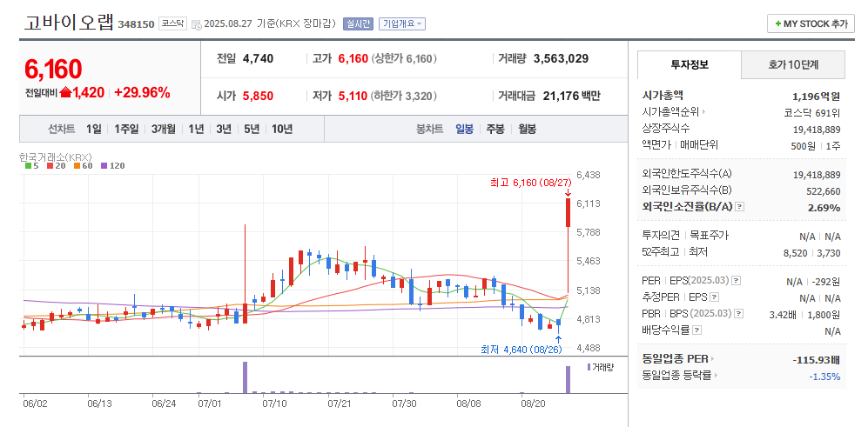Click the purple 120-day moving average legend
868x427 pixels.
click(x=112, y=165)
